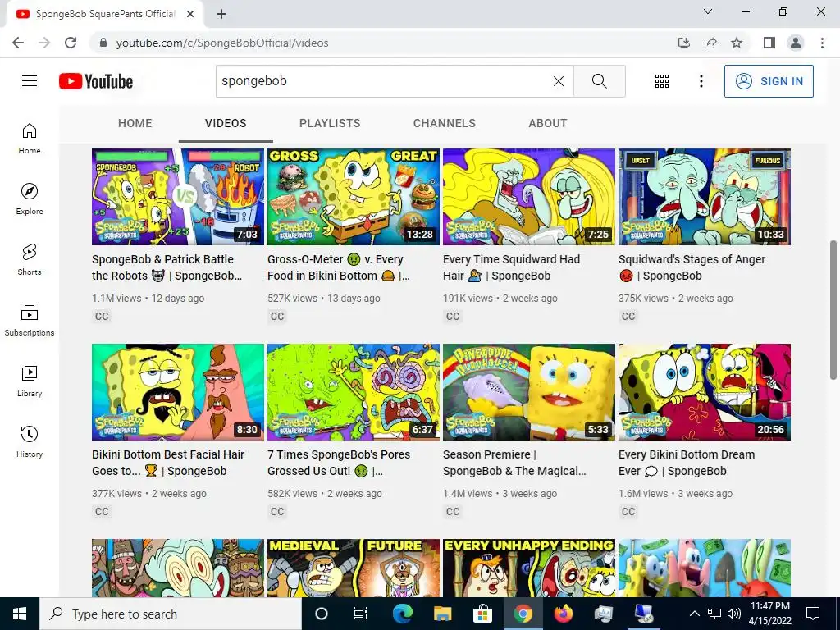Open 'Season Premiere | SpongeBob & The Magical' title
This screenshot has height=630, width=840.
(x=514, y=463)
